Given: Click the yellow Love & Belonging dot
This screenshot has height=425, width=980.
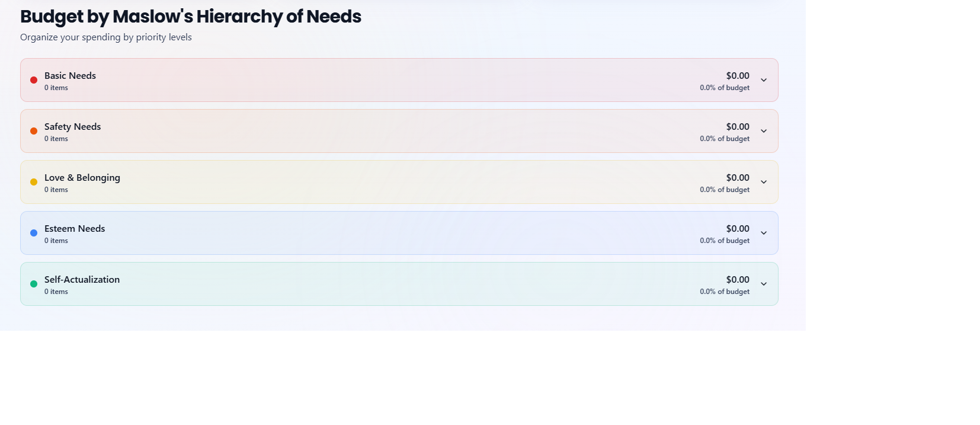Looking at the screenshot, I should point(34,182).
